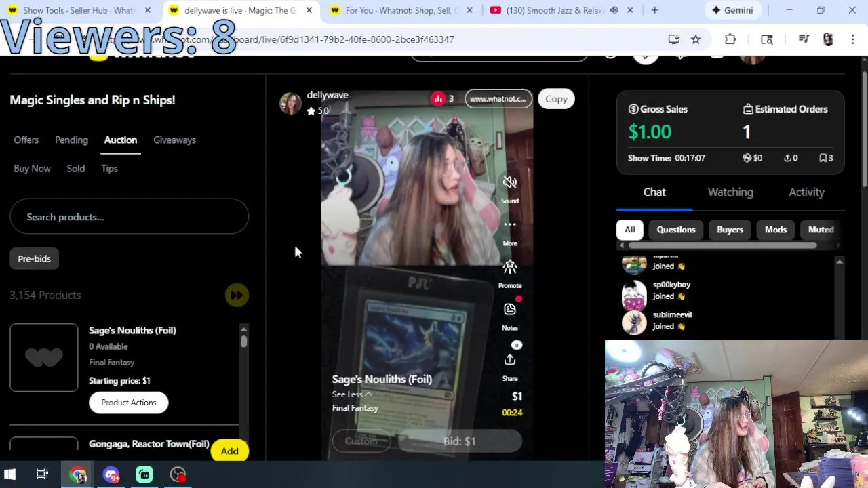This screenshot has height=488, width=868.
Task: Click sublimeevil's chat avatar
Action: 634,323
